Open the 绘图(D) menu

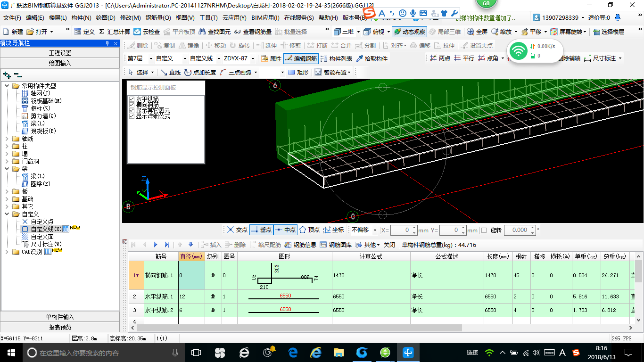point(106,18)
